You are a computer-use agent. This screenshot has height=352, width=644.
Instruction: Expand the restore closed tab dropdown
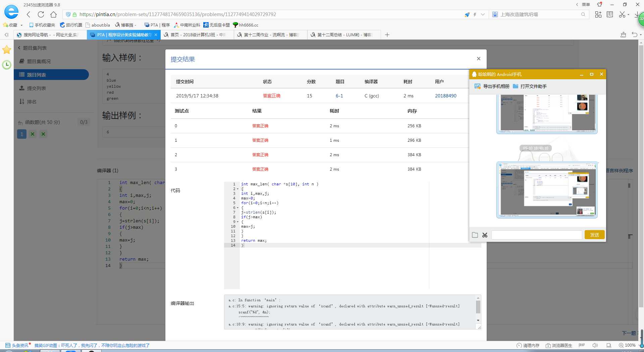point(641,35)
